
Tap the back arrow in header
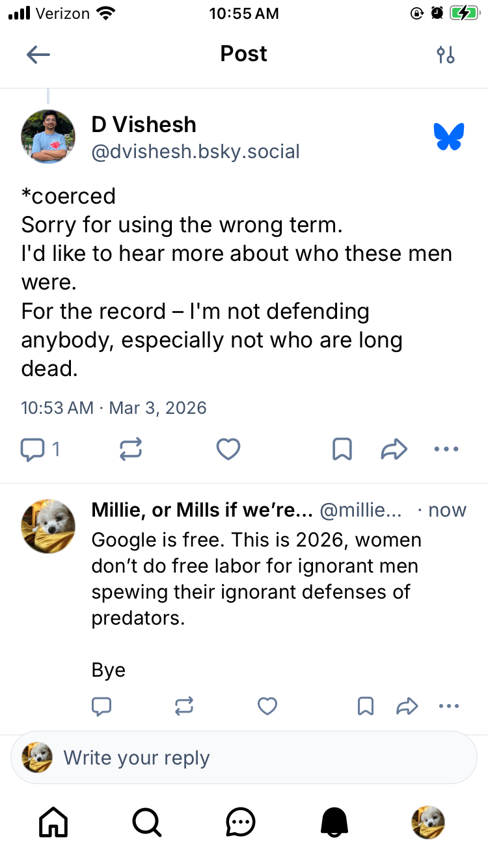38,55
